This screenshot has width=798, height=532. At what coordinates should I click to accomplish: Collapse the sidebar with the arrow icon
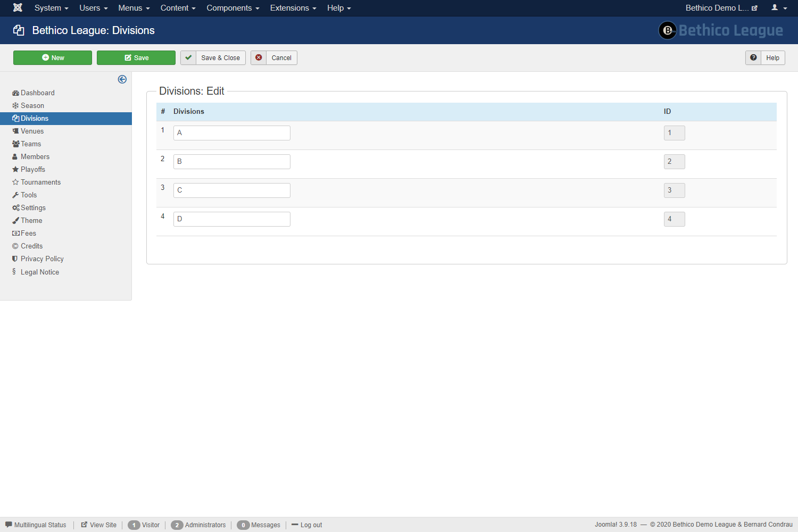122,79
